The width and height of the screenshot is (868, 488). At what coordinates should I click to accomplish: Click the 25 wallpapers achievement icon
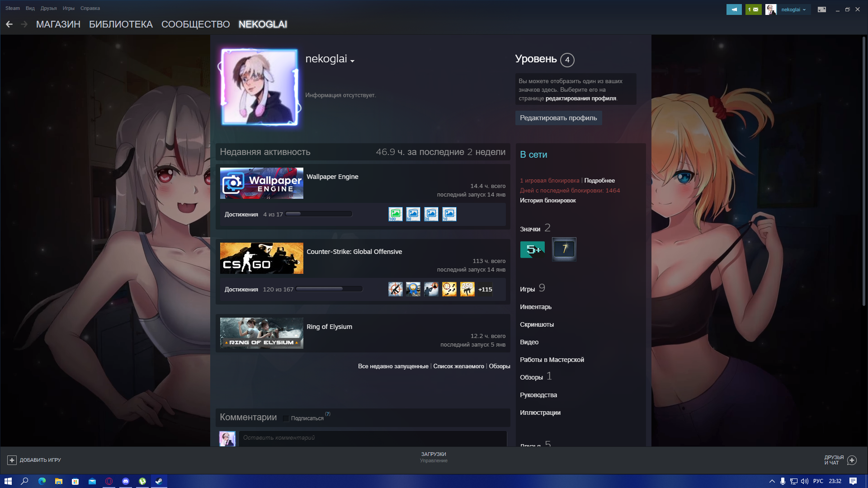[431, 214]
